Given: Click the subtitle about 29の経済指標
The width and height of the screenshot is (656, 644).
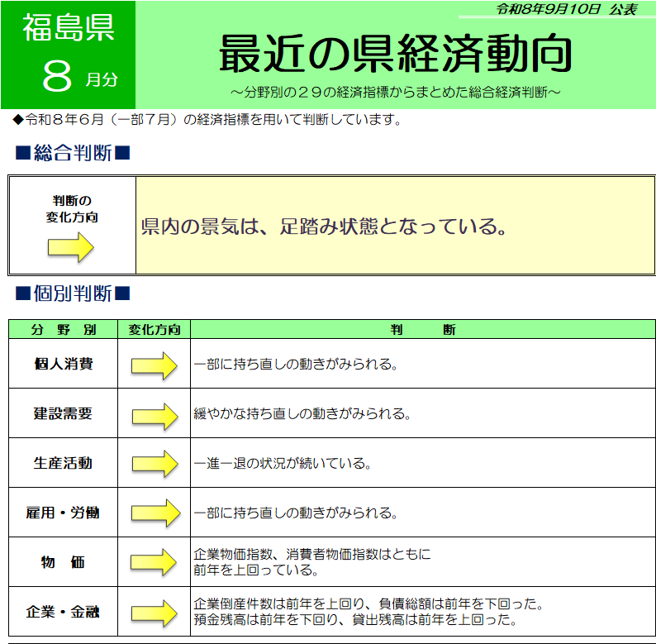Looking at the screenshot, I should (x=395, y=92).
